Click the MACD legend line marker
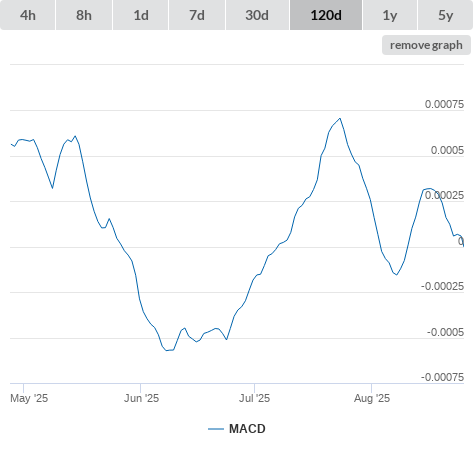Image resolution: width=474 pixels, height=455 pixels. point(216,429)
